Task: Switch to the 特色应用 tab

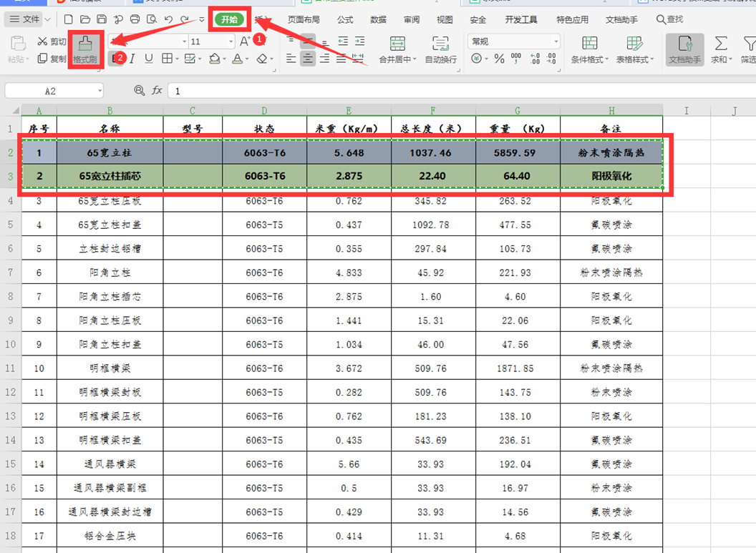Action: click(x=572, y=20)
